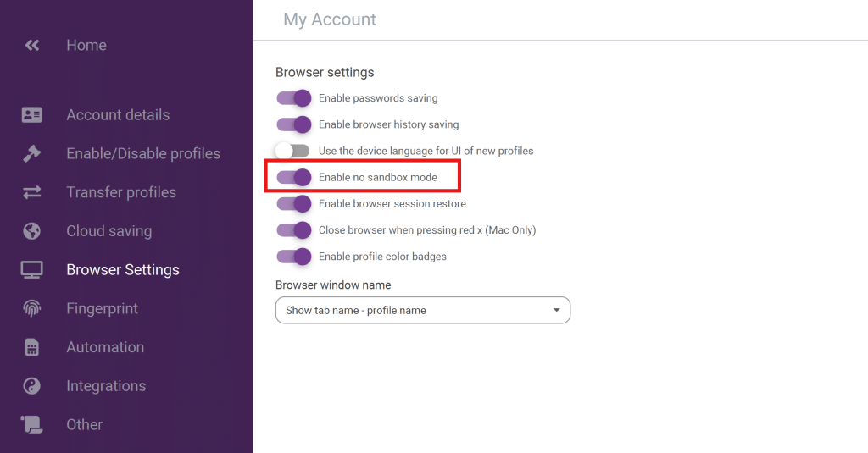Click the Integrations yin-yang icon
Image resolution: width=868 pixels, height=453 pixels.
(x=31, y=385)
